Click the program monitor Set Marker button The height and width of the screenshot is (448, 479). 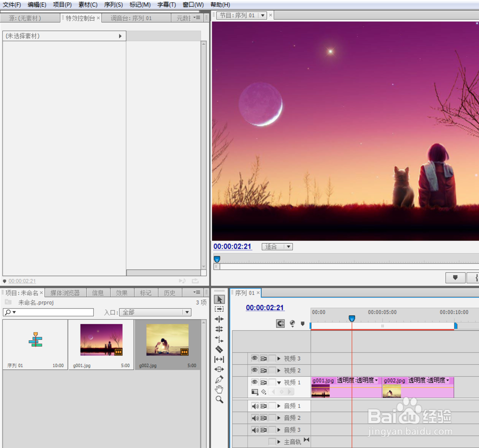click(455, 277)
